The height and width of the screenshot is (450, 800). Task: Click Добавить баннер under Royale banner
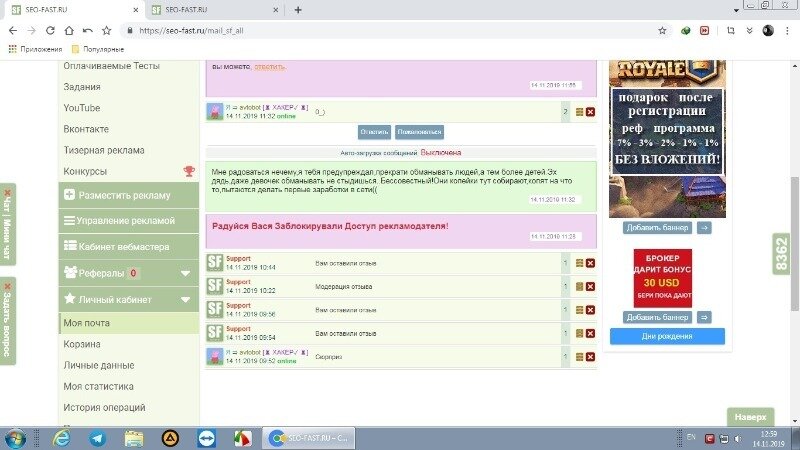point(657,228)
